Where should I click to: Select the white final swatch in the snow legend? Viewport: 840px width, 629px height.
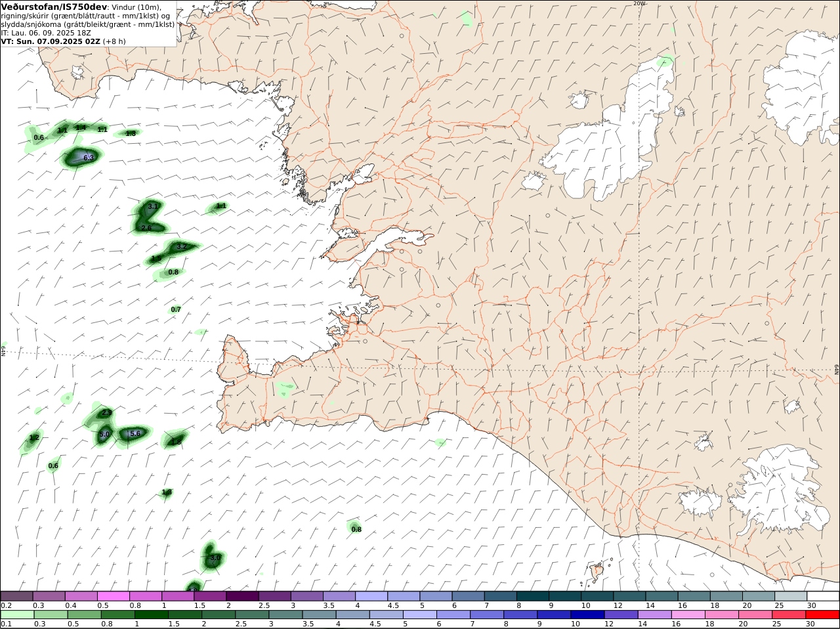coord(823,596)
